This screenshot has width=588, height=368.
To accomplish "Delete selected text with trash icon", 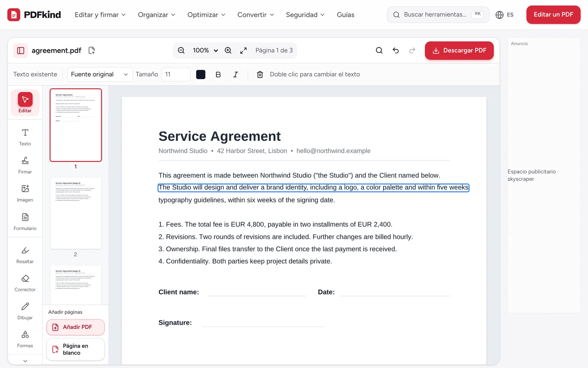I will point(260,74).
